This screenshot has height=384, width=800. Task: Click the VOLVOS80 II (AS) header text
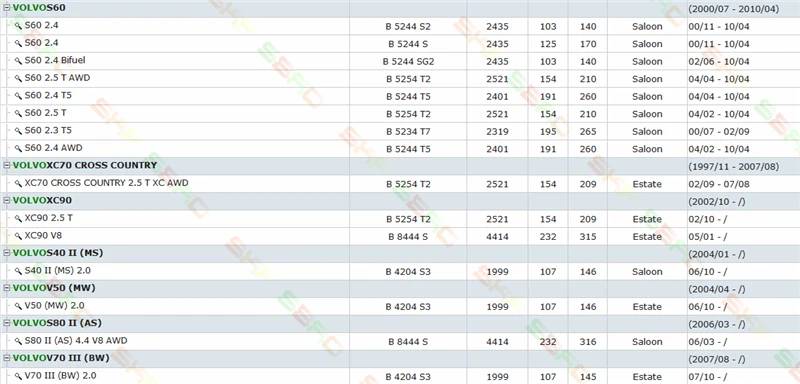click(57, 323)
